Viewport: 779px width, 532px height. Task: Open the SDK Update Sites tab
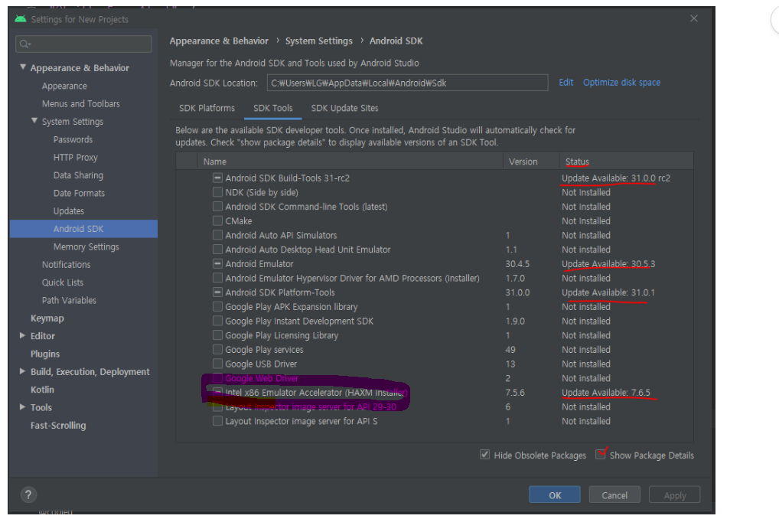[345, 108]
